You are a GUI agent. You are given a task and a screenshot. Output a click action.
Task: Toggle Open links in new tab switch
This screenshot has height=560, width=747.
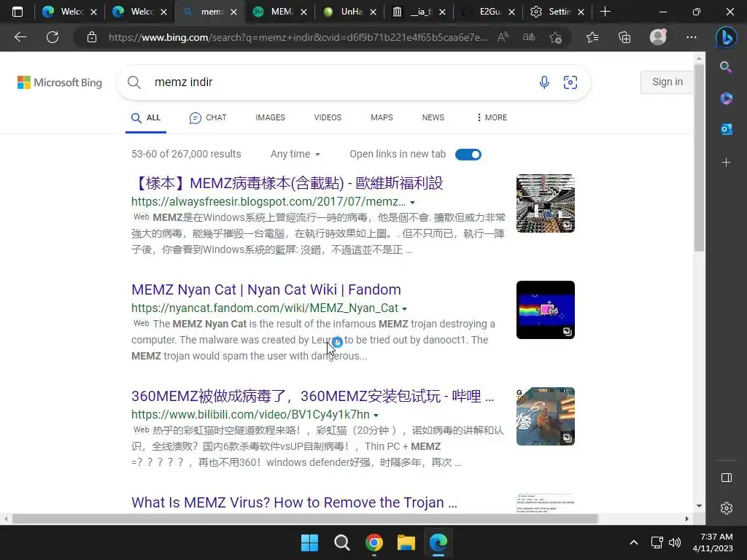coord(468,155)
